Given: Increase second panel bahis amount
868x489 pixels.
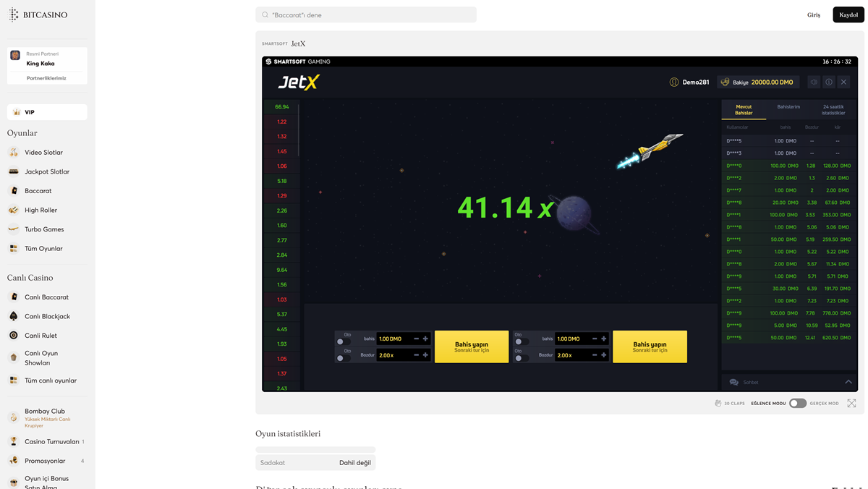Looking at the screenshot, I should (x=604, y=339).
